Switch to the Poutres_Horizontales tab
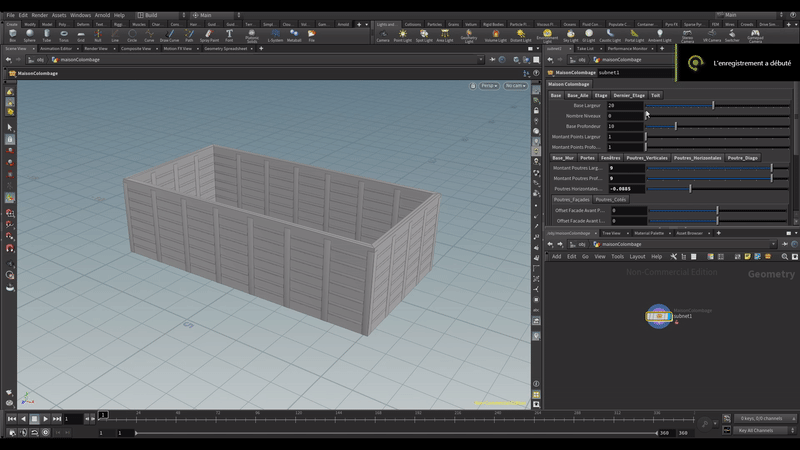 697,158
